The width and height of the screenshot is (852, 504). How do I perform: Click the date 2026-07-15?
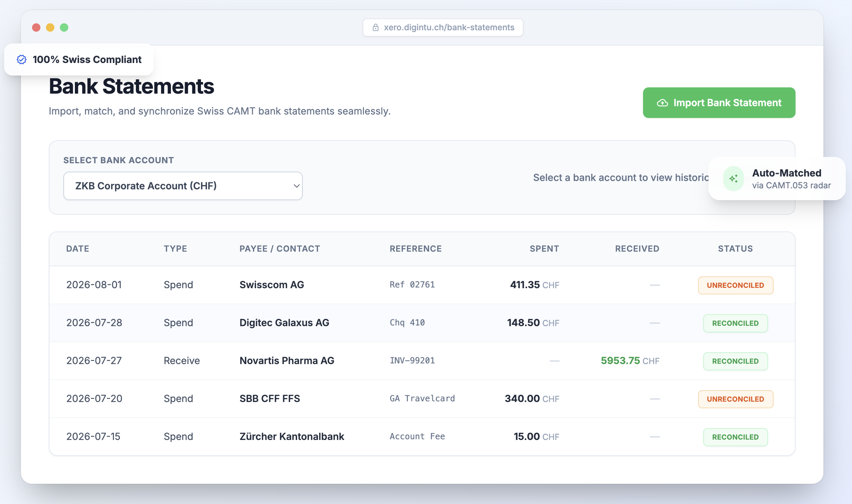coord(93,436)
